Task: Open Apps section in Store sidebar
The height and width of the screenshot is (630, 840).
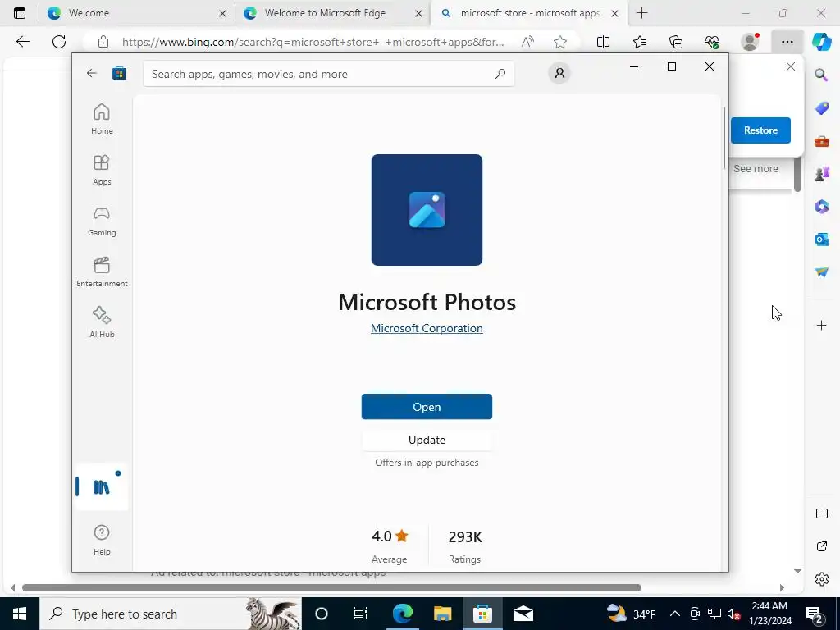Action: 102,170
